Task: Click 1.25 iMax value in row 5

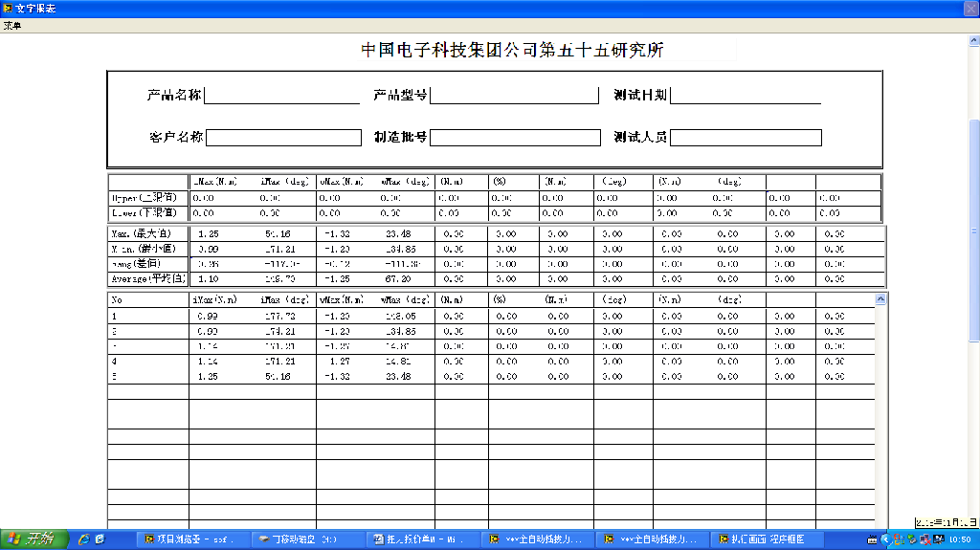Action: point(208,376)
